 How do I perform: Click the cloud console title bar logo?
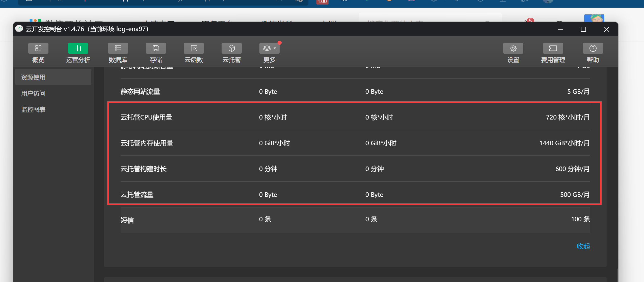19,29
